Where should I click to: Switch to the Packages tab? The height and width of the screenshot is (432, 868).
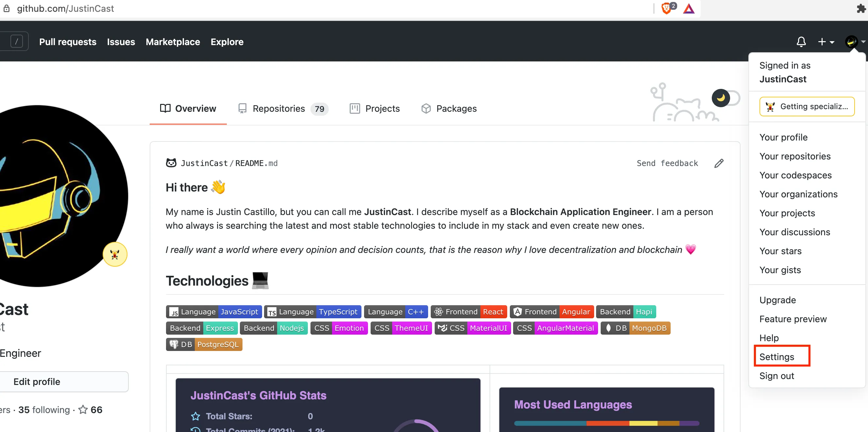tap(449, 108)
